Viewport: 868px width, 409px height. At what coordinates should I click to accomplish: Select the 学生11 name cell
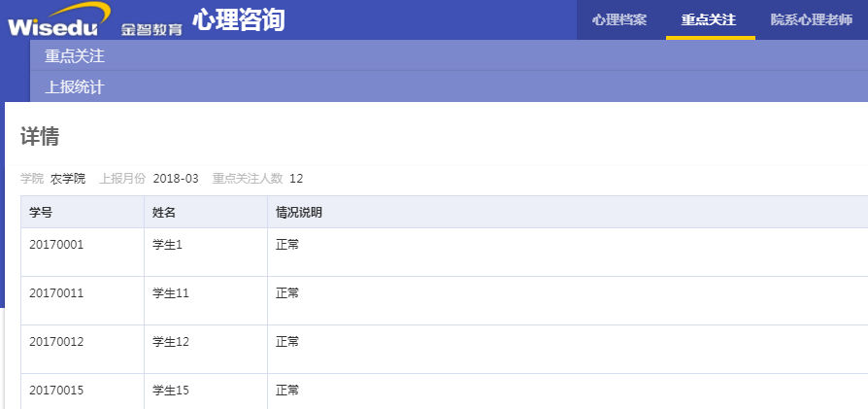pyautogui.click(x=206, y=300)
